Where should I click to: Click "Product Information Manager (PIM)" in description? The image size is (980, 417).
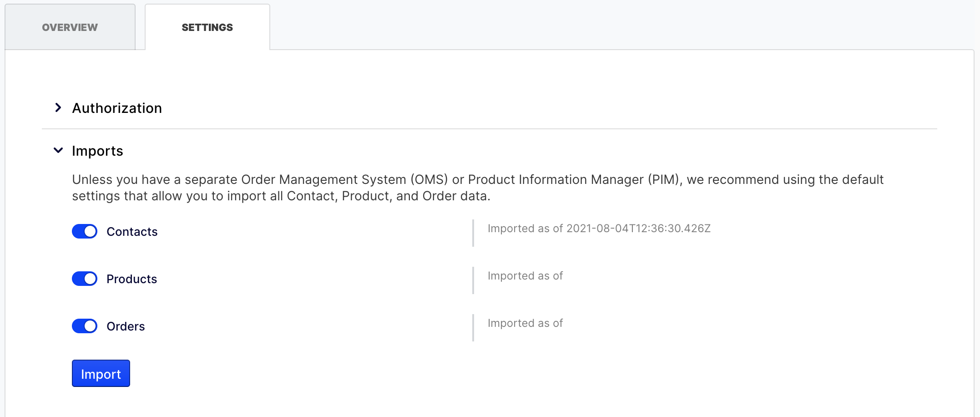[575, 180]
